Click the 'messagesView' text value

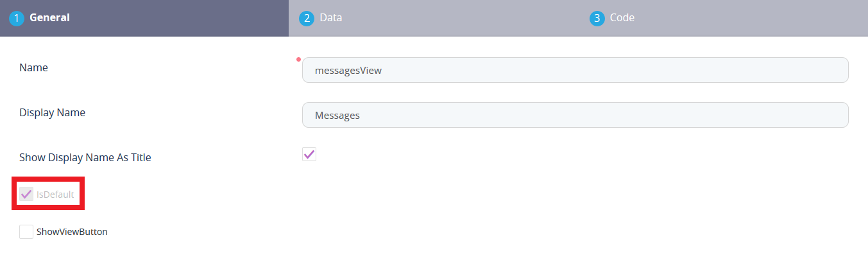click(348, 71)
